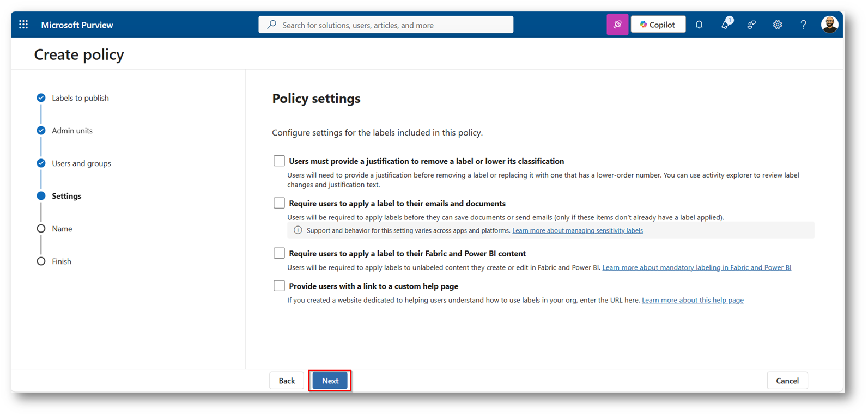The width and height of the screenshot is (868, 416).
Task: Open the app launcher waffle icon
Action: point(23,25)
